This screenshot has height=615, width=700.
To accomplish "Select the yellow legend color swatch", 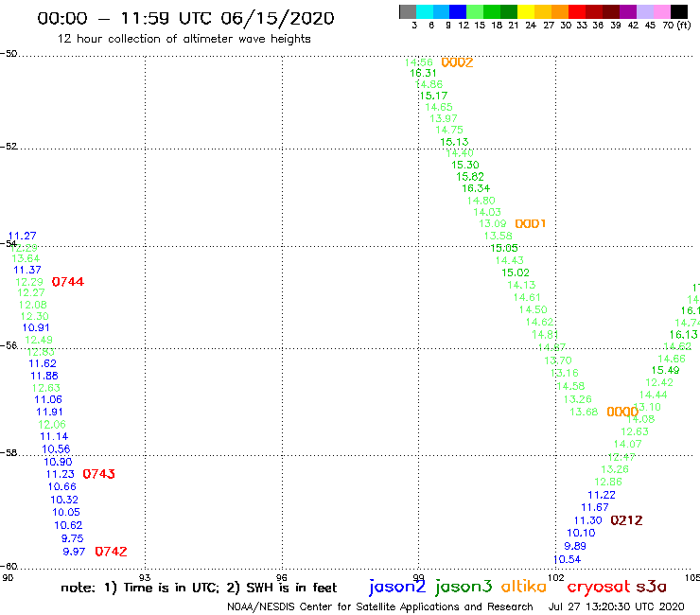I will point(526,11).
